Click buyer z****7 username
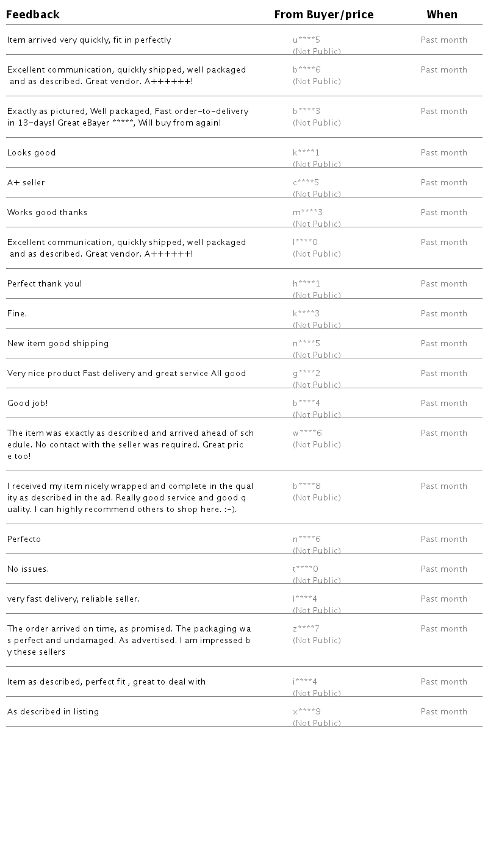 (306, 629)
